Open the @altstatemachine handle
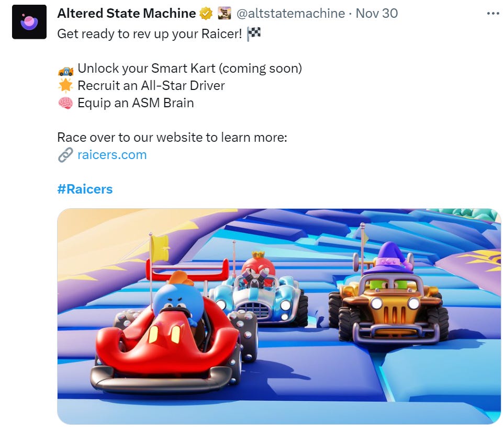 coord(290,14)
